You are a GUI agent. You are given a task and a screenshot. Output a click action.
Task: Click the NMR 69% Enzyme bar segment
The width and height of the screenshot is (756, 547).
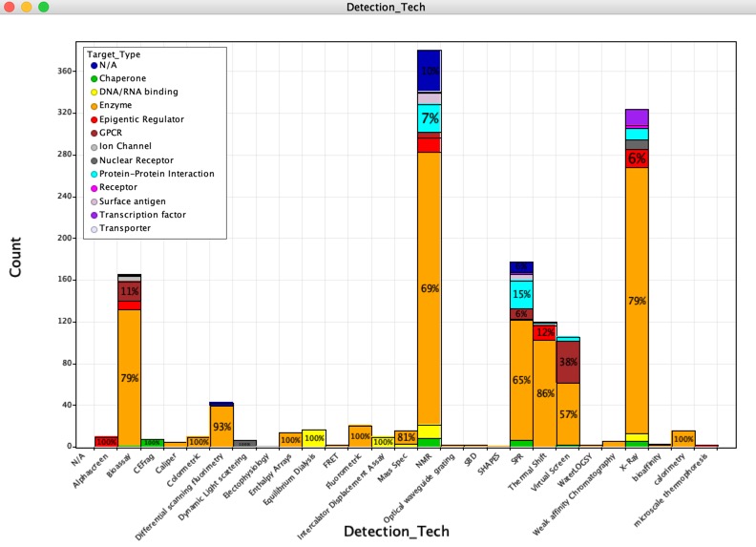pos(430,288)
